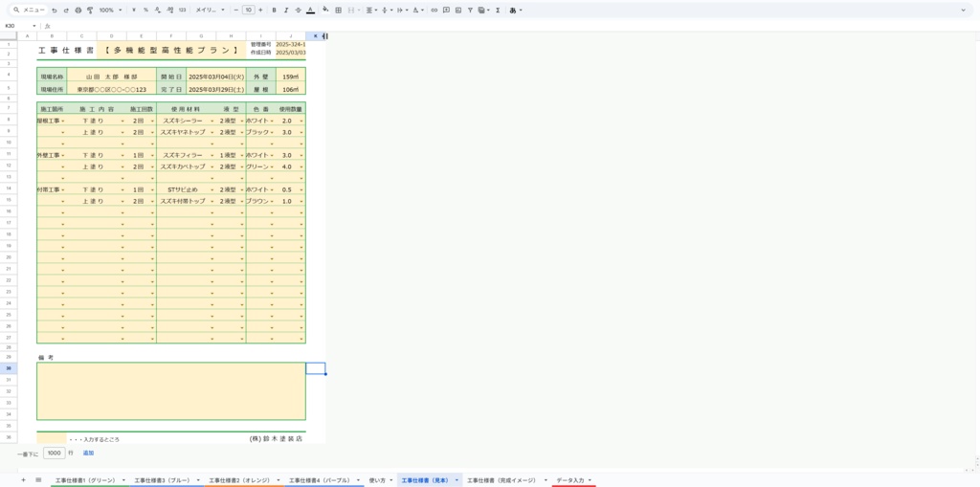
Task: Open the fill color picker
Action: [325, 10]
